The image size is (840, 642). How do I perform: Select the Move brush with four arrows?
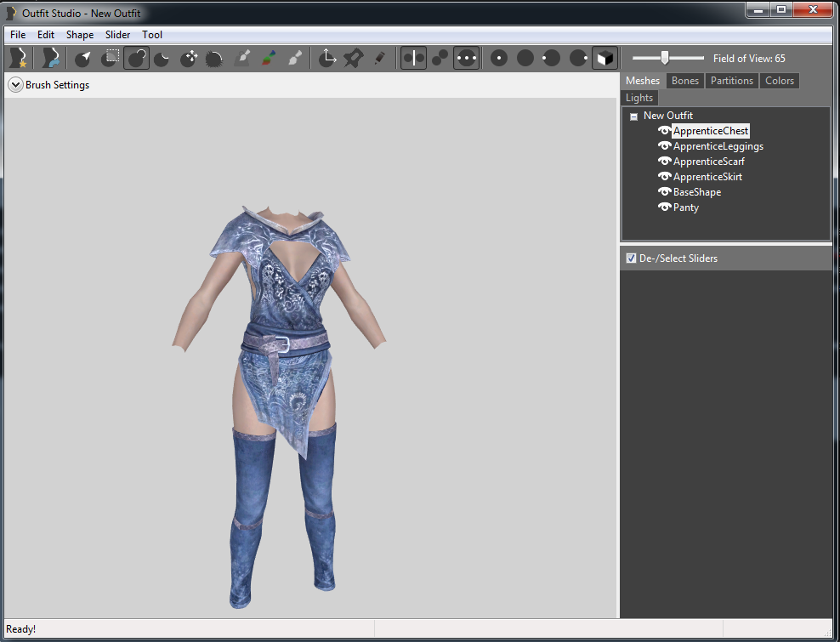(189, 58)
